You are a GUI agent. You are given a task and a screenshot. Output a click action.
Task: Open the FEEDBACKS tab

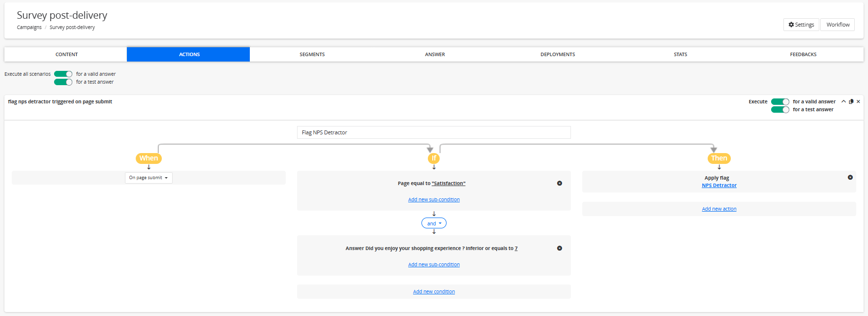803,54
